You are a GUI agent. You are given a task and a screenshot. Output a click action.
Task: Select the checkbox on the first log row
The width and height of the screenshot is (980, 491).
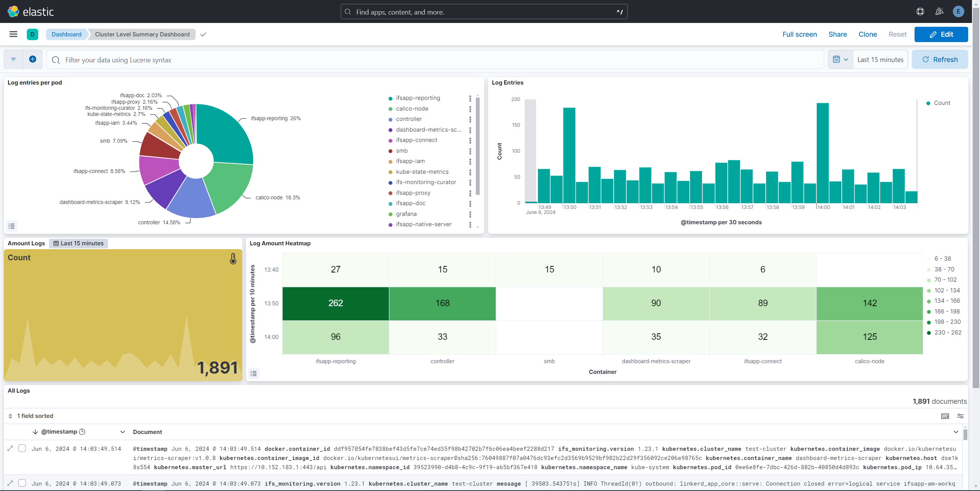22,448
